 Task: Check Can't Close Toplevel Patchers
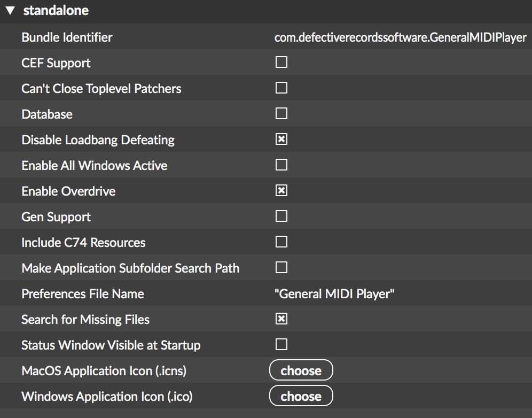281,88
